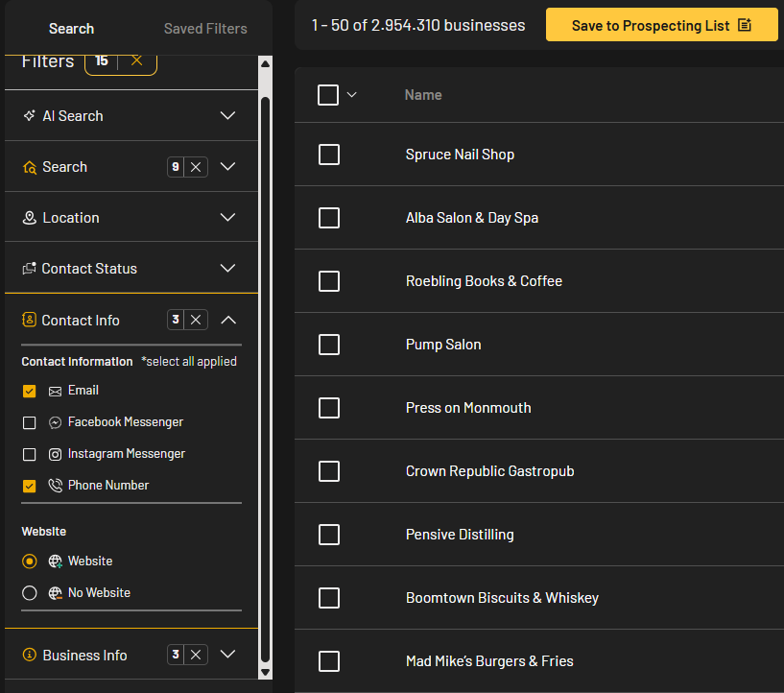The image size is (784, 693).
Task: Expand the Contact Status section
Action: (x=228, y=269)
